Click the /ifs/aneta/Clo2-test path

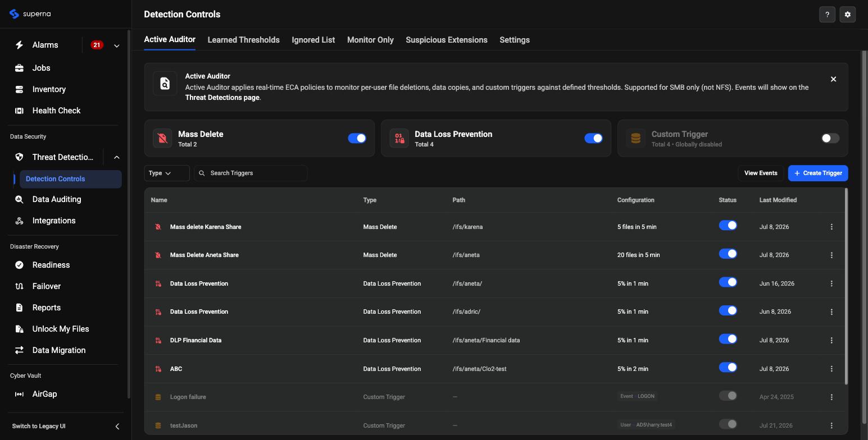(479, 369)
